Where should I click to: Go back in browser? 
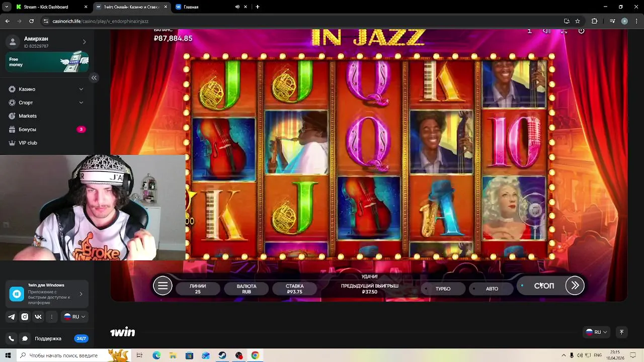pos(7,21)
